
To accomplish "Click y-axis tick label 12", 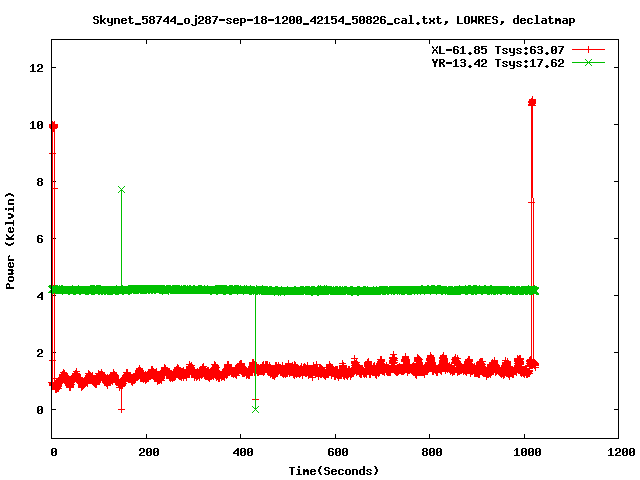I will click(36, 68).
